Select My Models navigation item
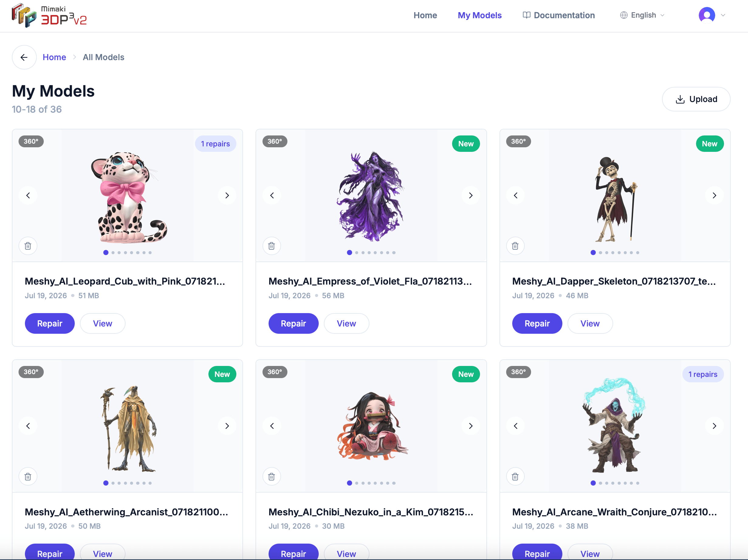This screenshot has width=748, height=560. (479, 15)
